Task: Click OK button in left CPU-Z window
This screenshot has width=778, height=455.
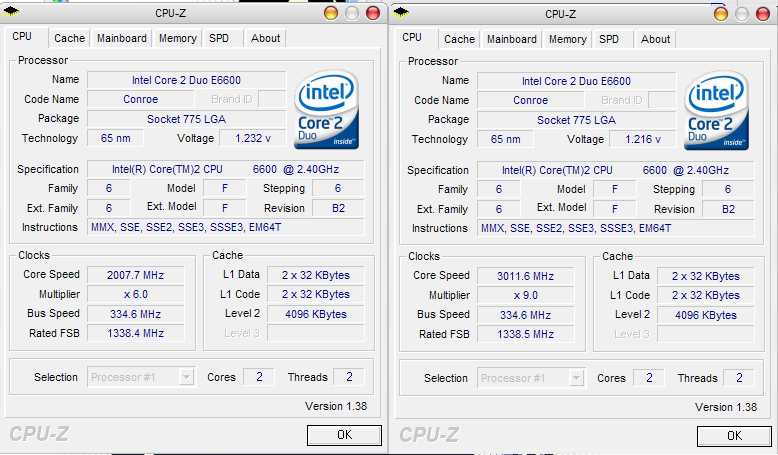Action: click(344, 435)
